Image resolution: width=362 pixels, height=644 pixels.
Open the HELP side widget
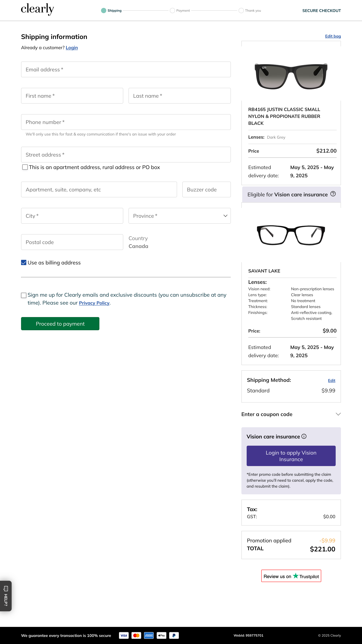click(x=6, y=596)
